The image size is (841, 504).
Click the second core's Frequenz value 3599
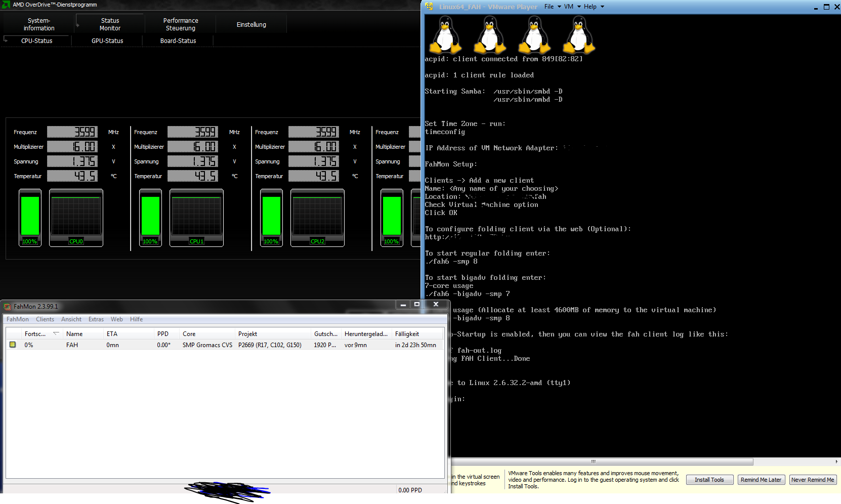pos(193,132)
